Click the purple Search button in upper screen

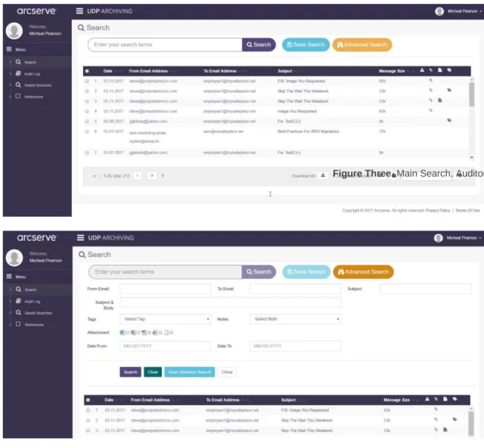(x=259, y=45)
